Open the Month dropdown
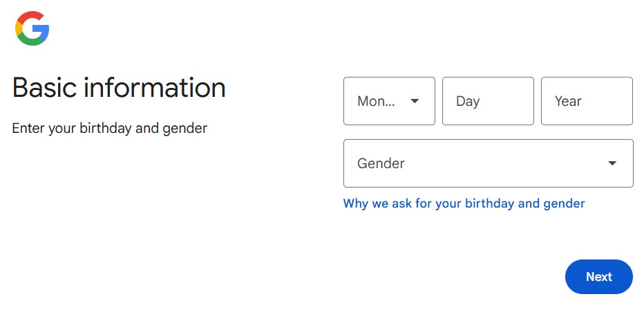Viewport: 644px width, 310px height. pyautogui.click(x=388, y=101)
